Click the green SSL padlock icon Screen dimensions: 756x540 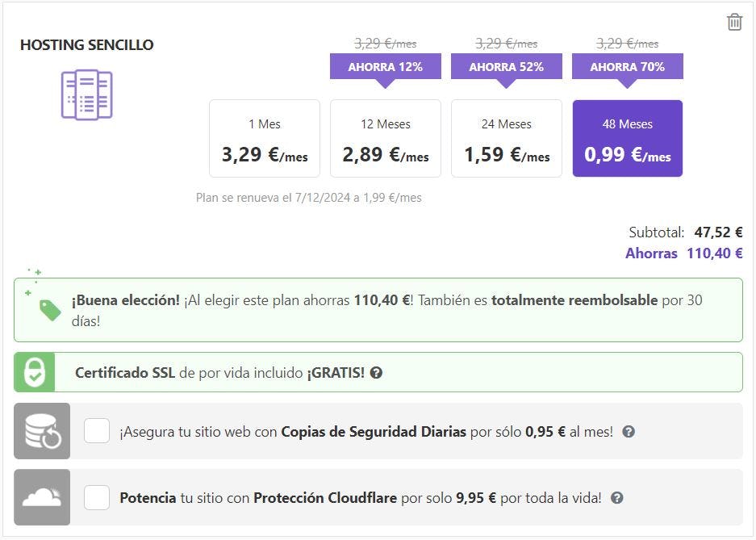35,373
